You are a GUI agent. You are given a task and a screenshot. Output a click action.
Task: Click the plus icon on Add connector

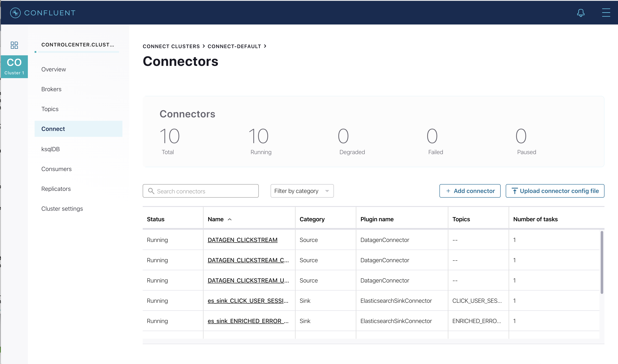pyautogui.click(x=448, y=191)
